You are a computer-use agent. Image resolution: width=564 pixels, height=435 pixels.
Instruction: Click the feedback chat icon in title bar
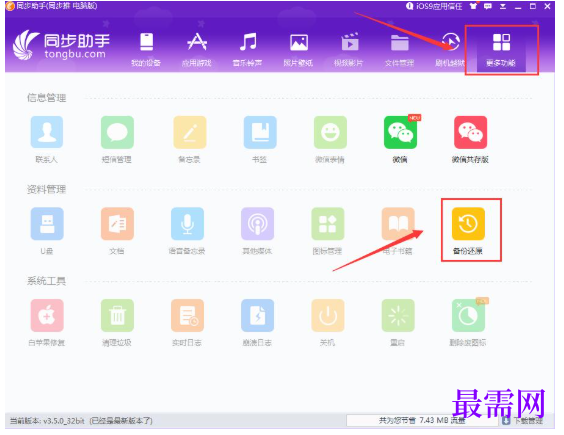[x=488, y=6]
